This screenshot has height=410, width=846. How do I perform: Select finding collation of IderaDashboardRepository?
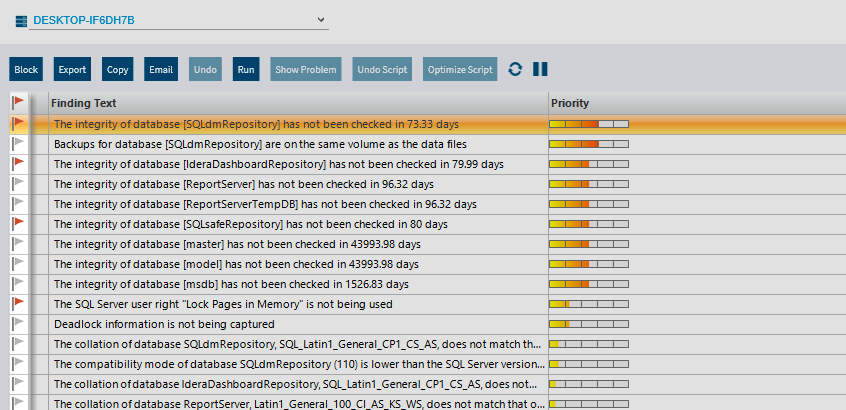[x=296, y=384]
